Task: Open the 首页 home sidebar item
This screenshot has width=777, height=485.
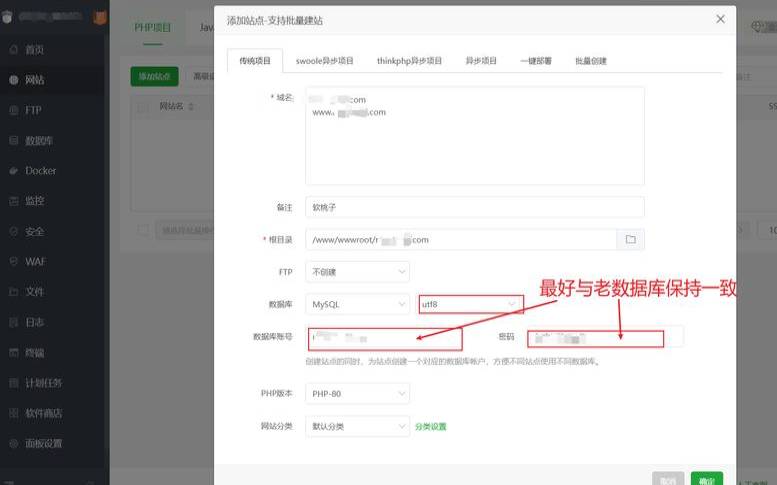Action: click(x=34, y=49)
